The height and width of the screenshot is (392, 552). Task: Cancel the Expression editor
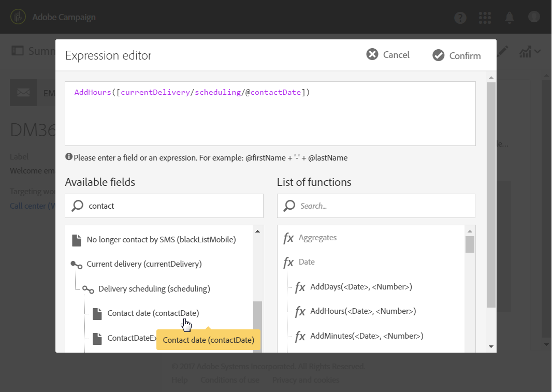[388, 54]
